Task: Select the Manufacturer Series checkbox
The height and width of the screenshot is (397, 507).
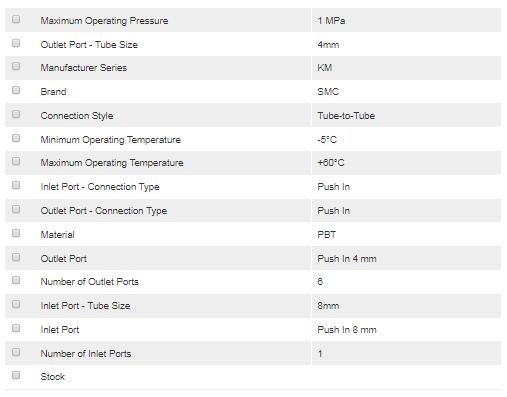Action: point(16,66)
